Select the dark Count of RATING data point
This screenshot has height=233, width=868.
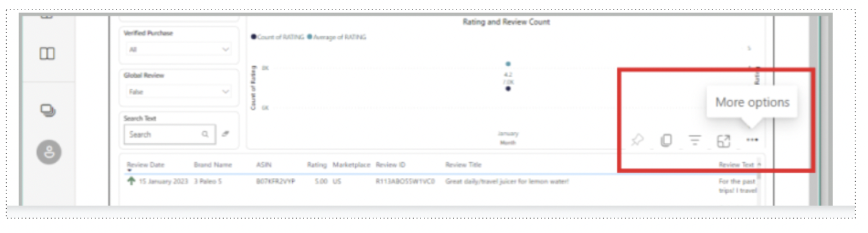(x=508, y=89)
